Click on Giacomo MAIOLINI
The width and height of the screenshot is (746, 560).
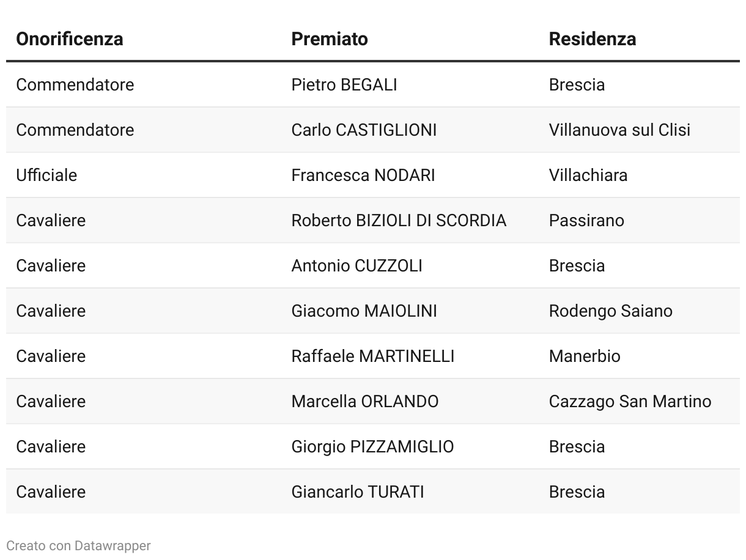(364, 311)
